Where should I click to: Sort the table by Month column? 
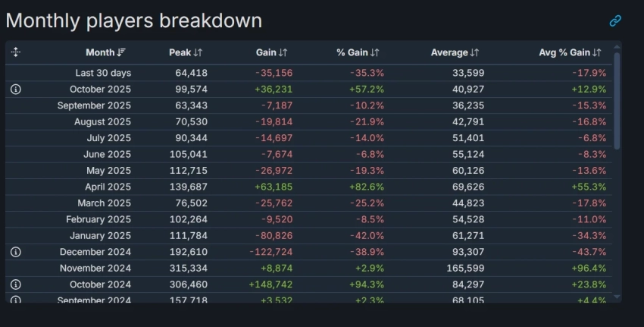(x=105, y=52)
